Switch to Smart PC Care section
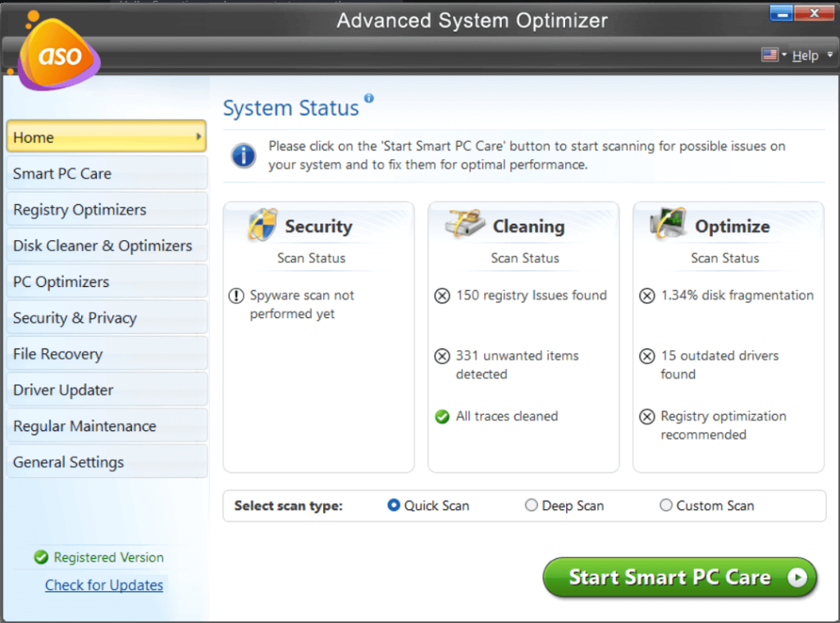Image resolution: width=840 pixels, height=623 pixels. click(x=62, y=173)
